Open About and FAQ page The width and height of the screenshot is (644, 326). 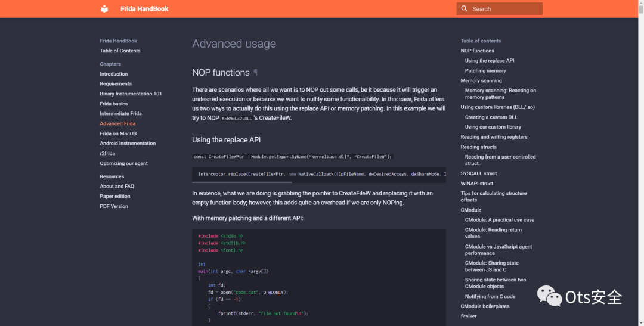point(117,187)
